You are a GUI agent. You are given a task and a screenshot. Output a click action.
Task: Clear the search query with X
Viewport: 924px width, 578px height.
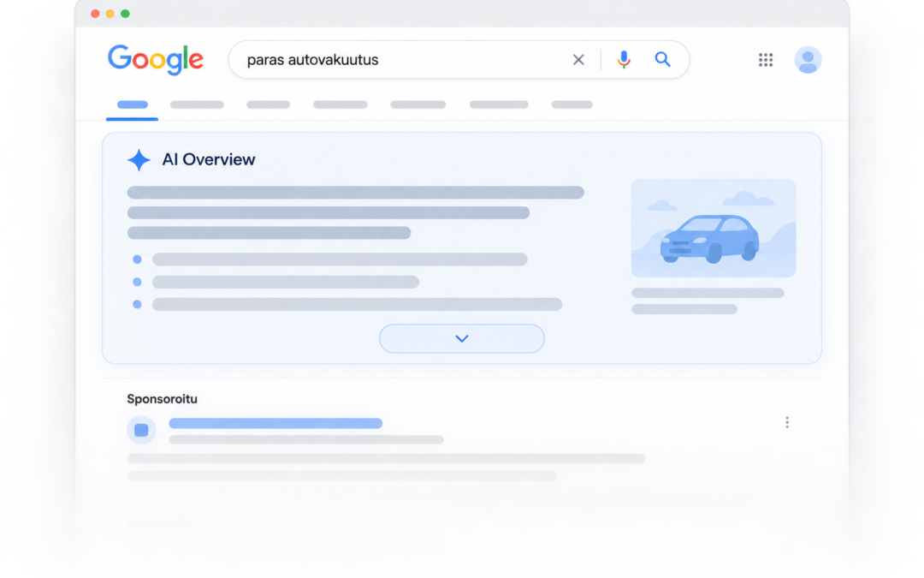click(578, 60)
